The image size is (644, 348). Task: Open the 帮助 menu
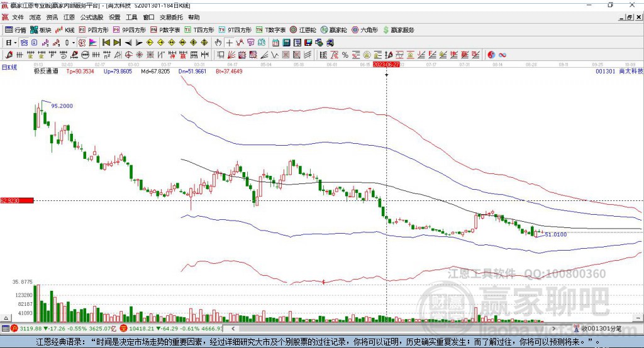click(194, 17)
